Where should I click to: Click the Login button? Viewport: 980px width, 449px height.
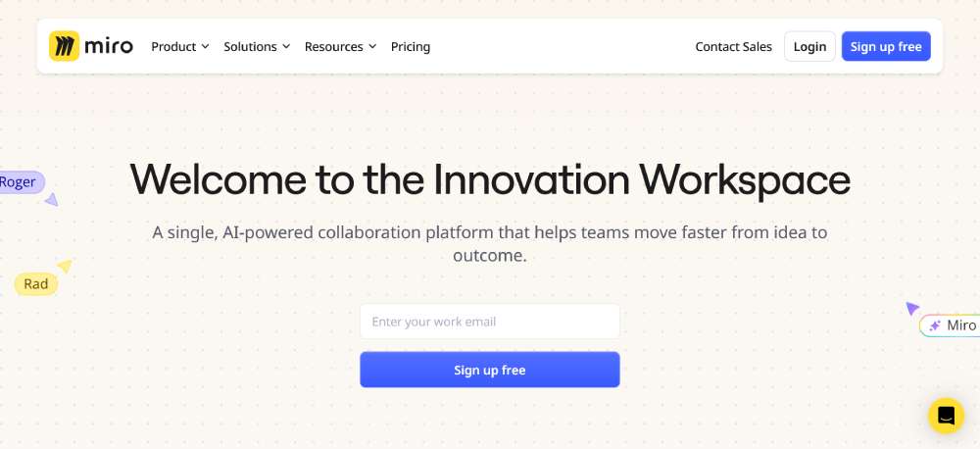tap(810, 46)
